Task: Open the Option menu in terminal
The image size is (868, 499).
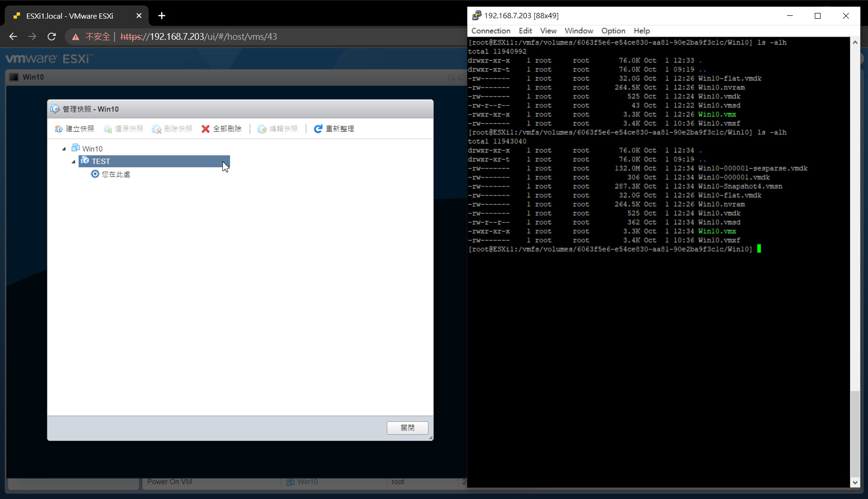Action: (x=613, y=31)
